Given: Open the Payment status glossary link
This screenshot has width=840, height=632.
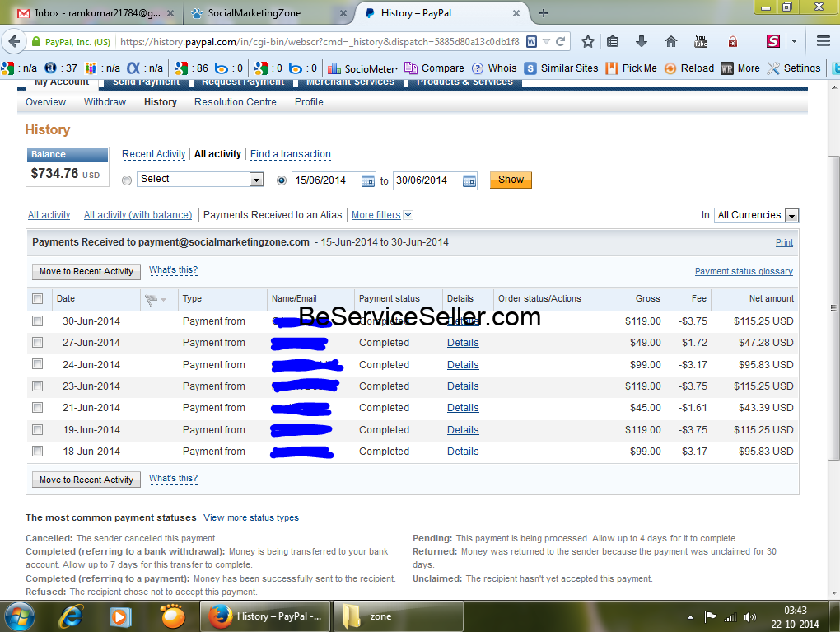Looking at the screenshot, I should click(744, 271).
